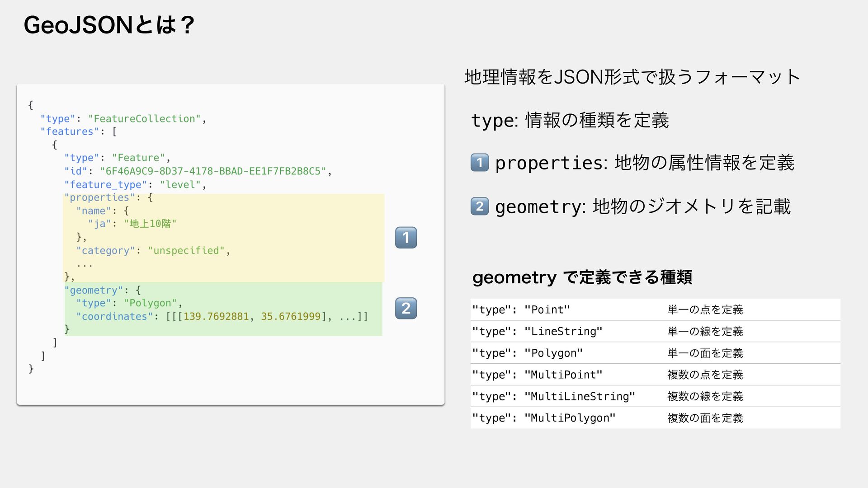Click the '"coordinates"' key in the code

[114, 316]
